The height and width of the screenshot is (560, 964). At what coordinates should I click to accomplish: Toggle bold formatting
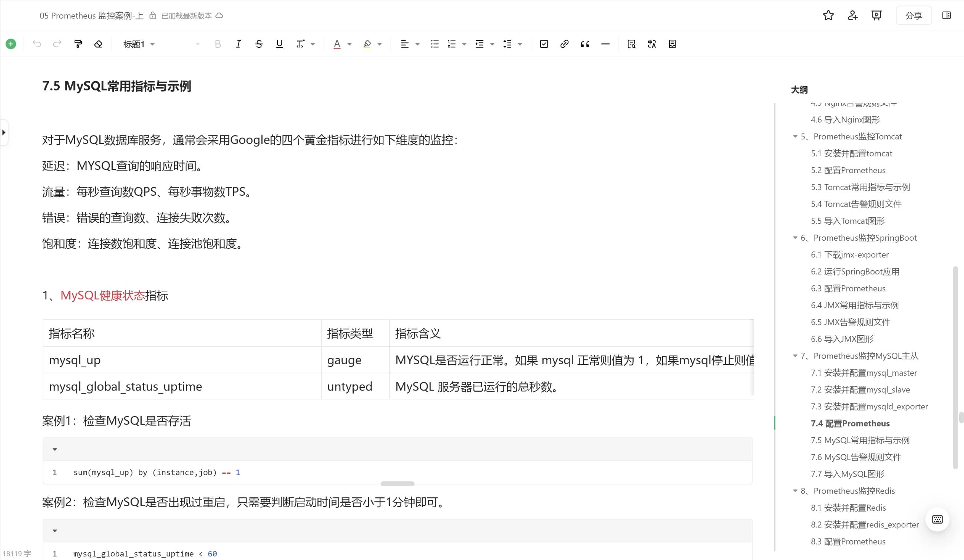(218, 44)
